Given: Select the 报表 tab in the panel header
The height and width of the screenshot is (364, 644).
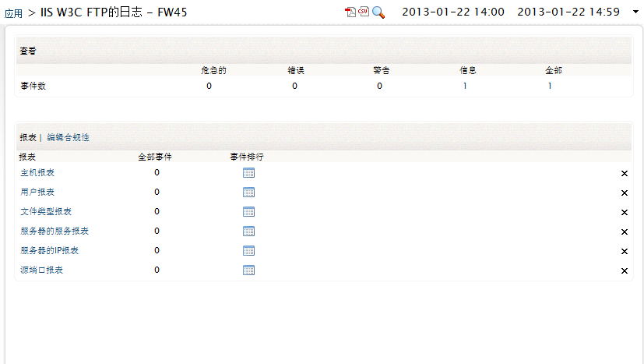Looking at the screenshot, I should (28, 137).
